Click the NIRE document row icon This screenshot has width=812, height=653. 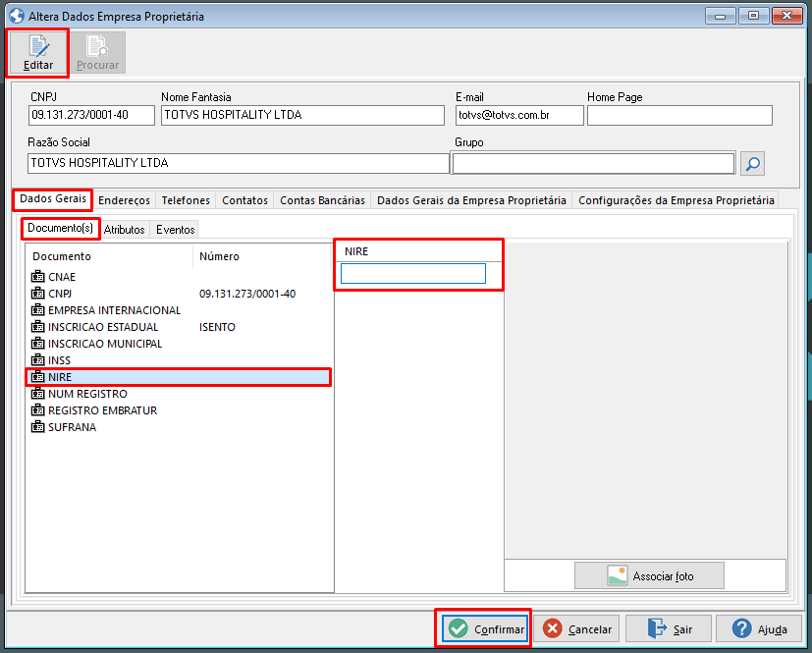coord(38,377)
